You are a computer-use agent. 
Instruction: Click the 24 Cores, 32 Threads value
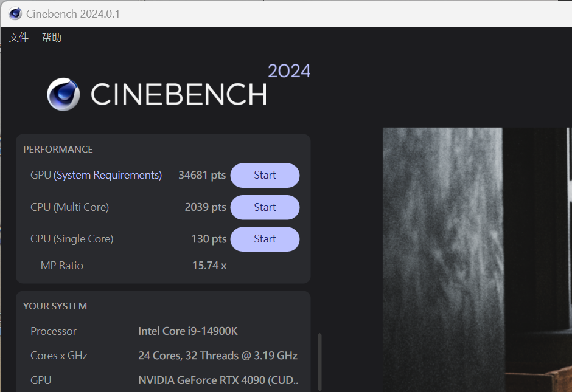coord(218,356)
